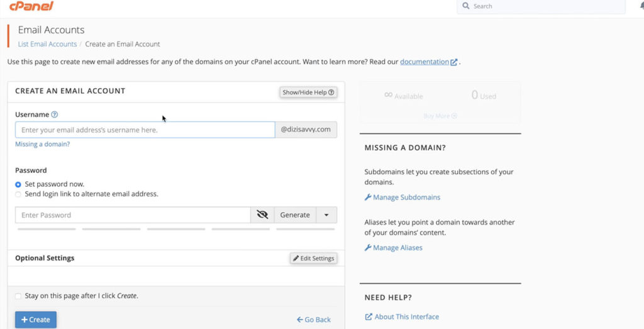Click the wrench icon beside Manage Subdomains
The image size is (644, 329).
coord(368,197)
